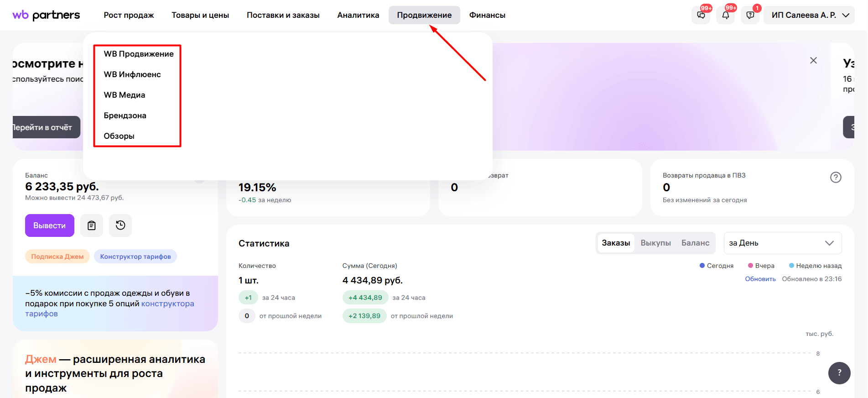
Task: Go to wb partners logo home
Action: [x=46, y=15]
